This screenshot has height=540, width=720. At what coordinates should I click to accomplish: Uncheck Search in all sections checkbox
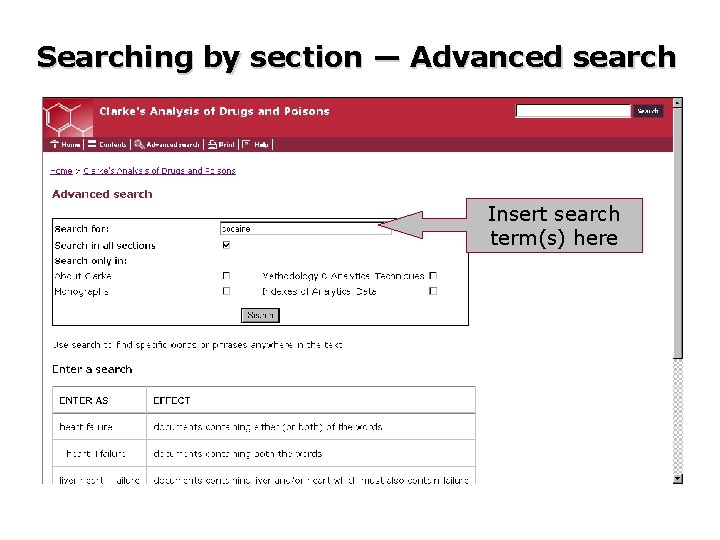pyautogui.click(x=226, y=245)
